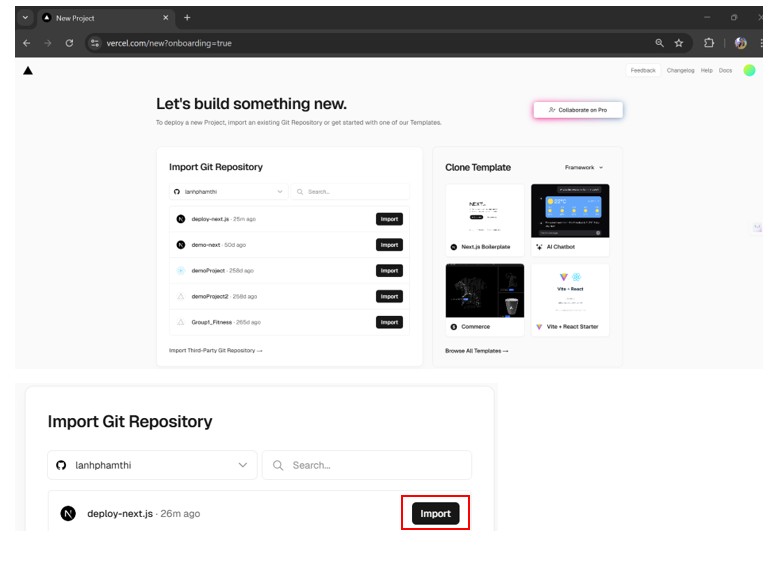
Task: Go back with browser back arrow
Action: (27, 43)
